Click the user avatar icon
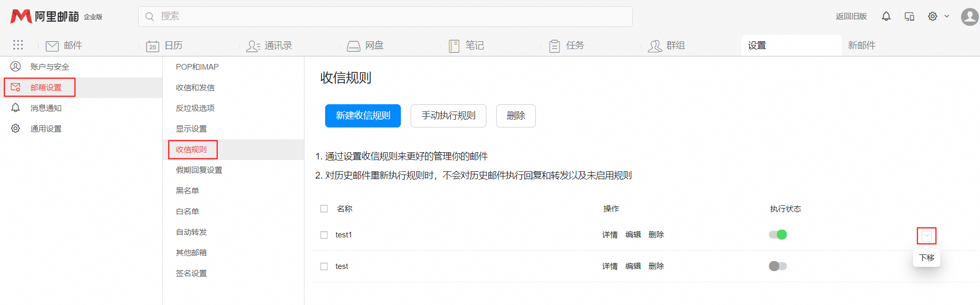This screenshot has height=305, width=980. pyautogui.click(x=969, y=17)
